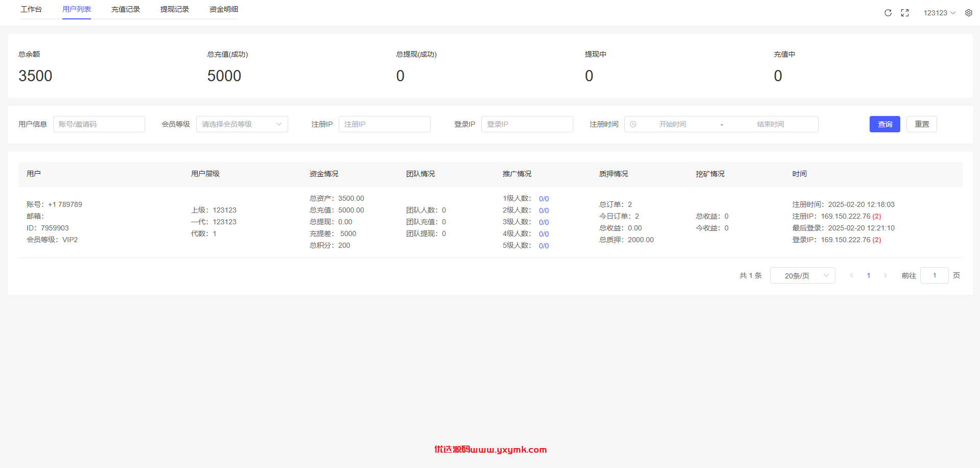Go to next page arrow

[885, 275]
